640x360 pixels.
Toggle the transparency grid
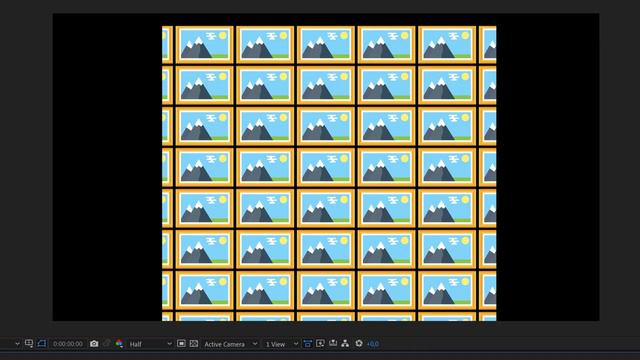coord(194,344)
